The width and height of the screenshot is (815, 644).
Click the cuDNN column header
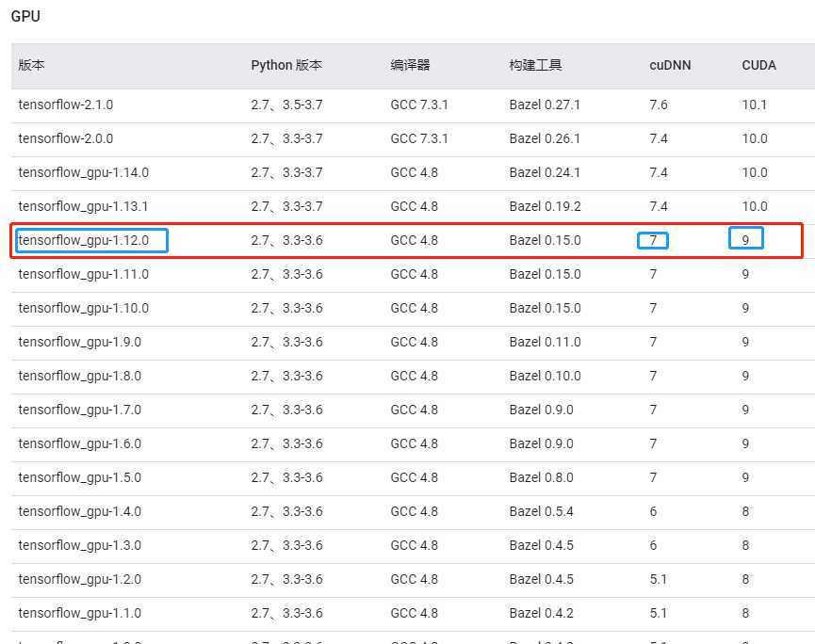[x=670, y=66]
